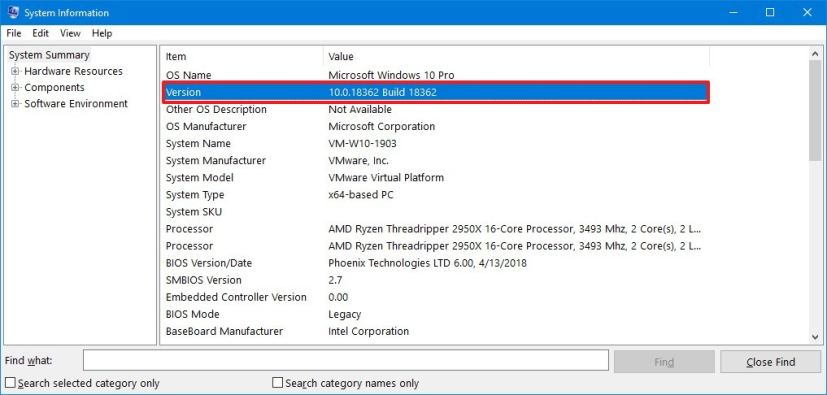Expand the Software Environment node
This screenshot has height=395, width=827.
pyautogui.click(x=15, y=103)
